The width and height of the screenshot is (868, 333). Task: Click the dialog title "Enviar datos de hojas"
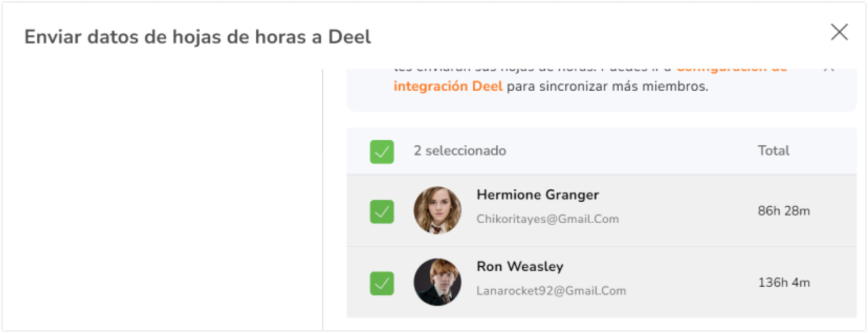[x=197, y=37]
